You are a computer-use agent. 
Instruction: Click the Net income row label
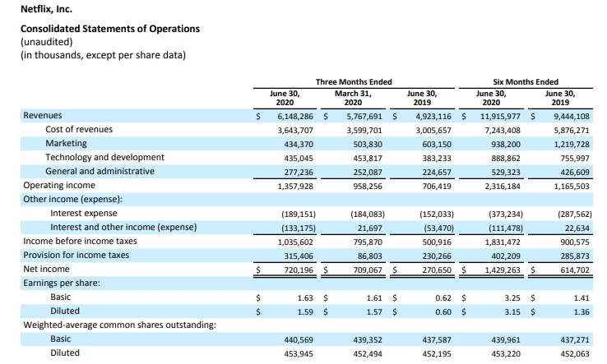46,269
